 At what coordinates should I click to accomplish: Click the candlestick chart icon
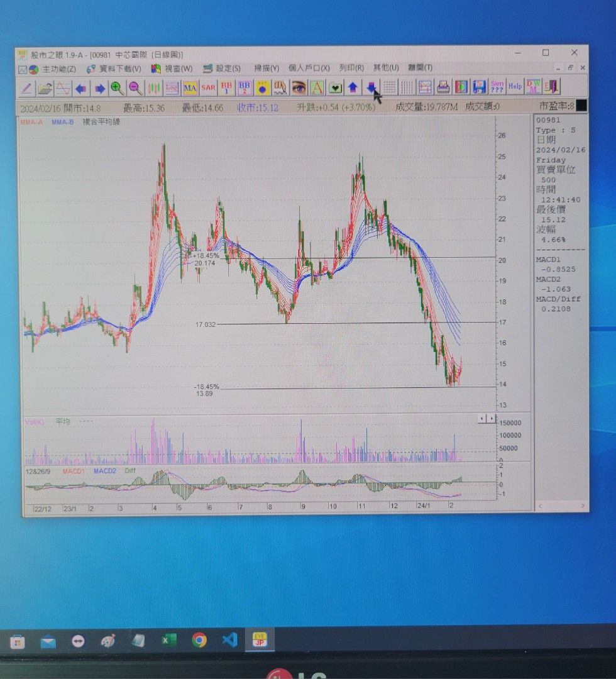(x=154, y=88)
